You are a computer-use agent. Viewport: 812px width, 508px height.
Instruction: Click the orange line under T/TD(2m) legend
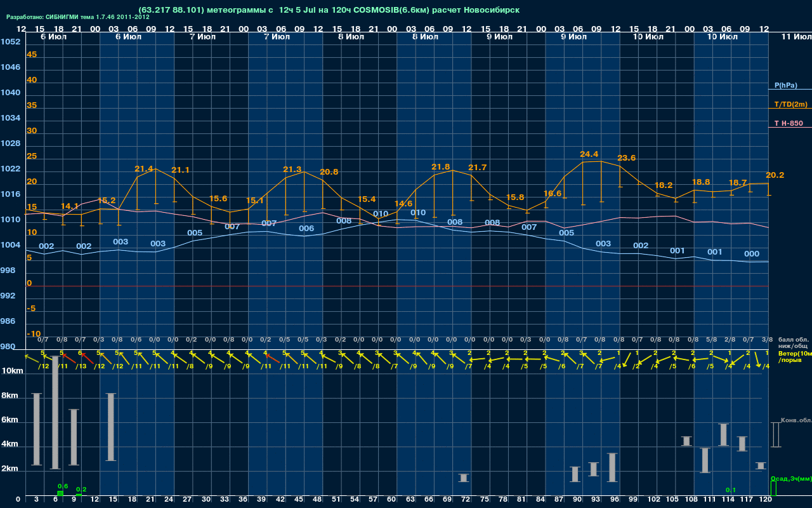pyautogui.click(x=790, y=109)
